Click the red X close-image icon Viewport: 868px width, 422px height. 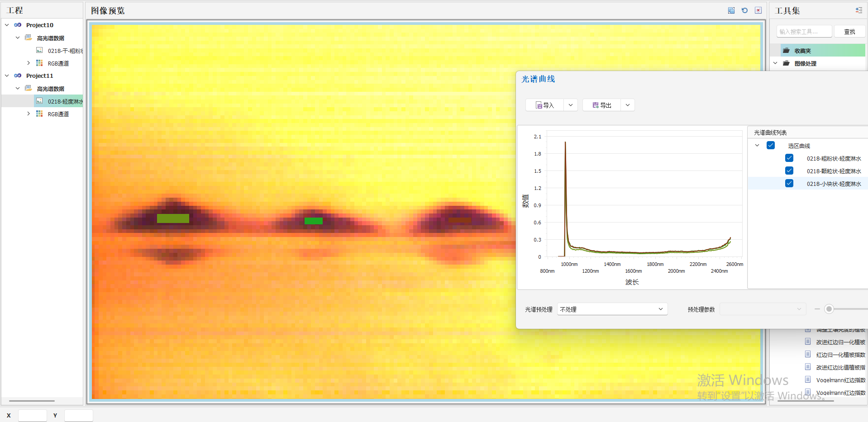pos(758,10)
